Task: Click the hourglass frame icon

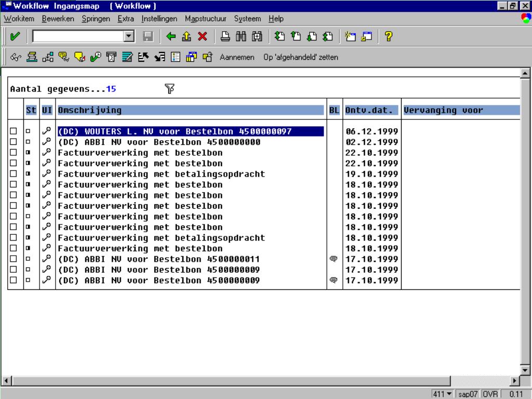Action: 111,57
